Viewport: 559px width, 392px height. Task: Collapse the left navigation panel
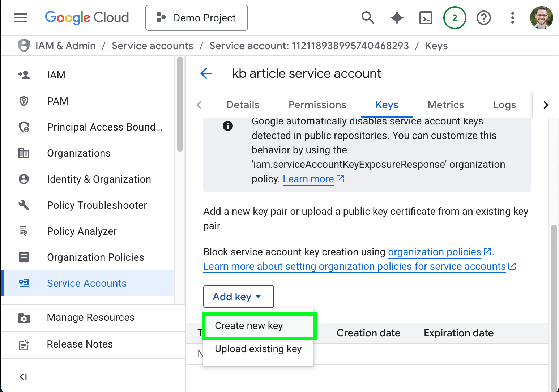coord(23,376)
